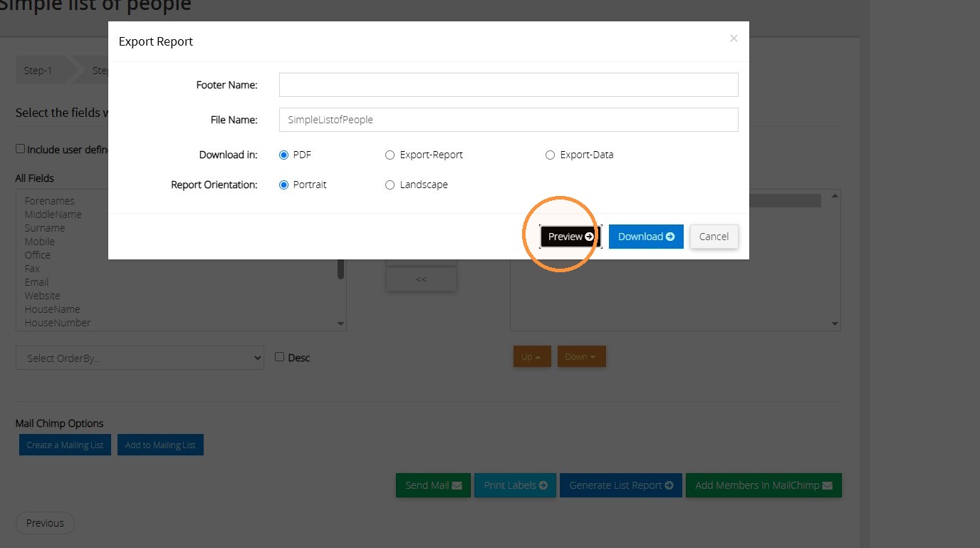
Task: Choose Export-Data as the download format
Action: tap(550, 155)
